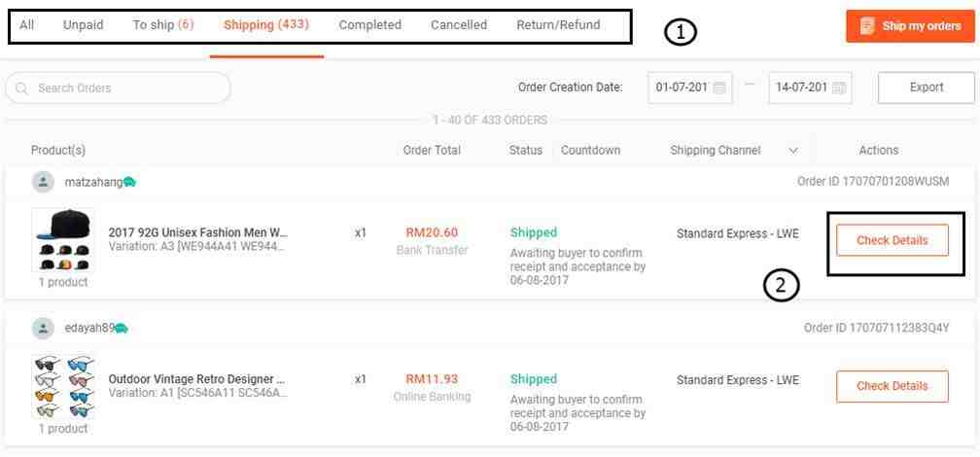Check Details for edayah89's order

coord(892,386)
